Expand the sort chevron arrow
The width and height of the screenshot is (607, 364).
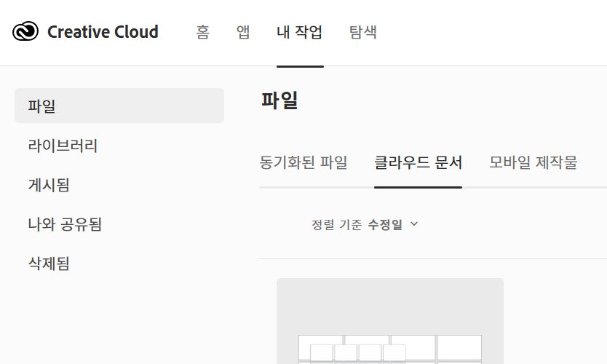click(x=415, y=224)
